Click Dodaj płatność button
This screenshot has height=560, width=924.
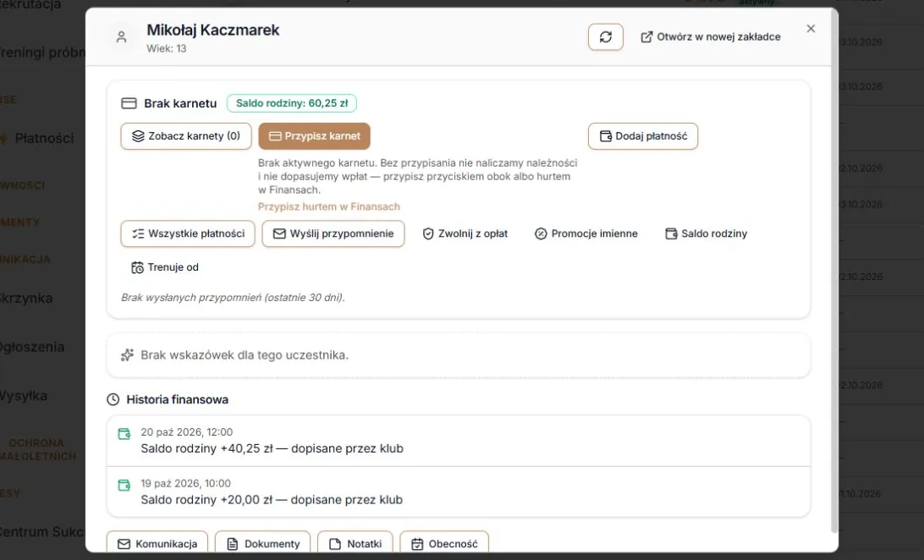click(x=643, y=136)
